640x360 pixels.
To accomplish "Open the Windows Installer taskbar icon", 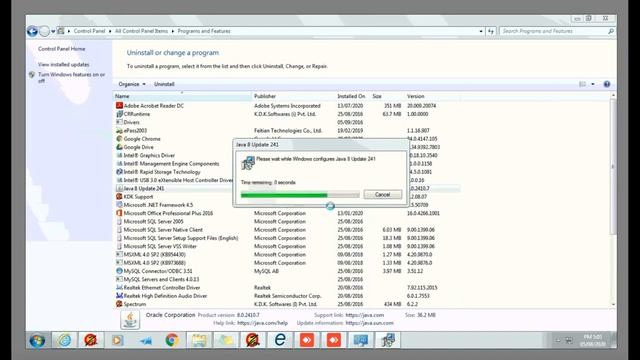I will coord(388,340).
